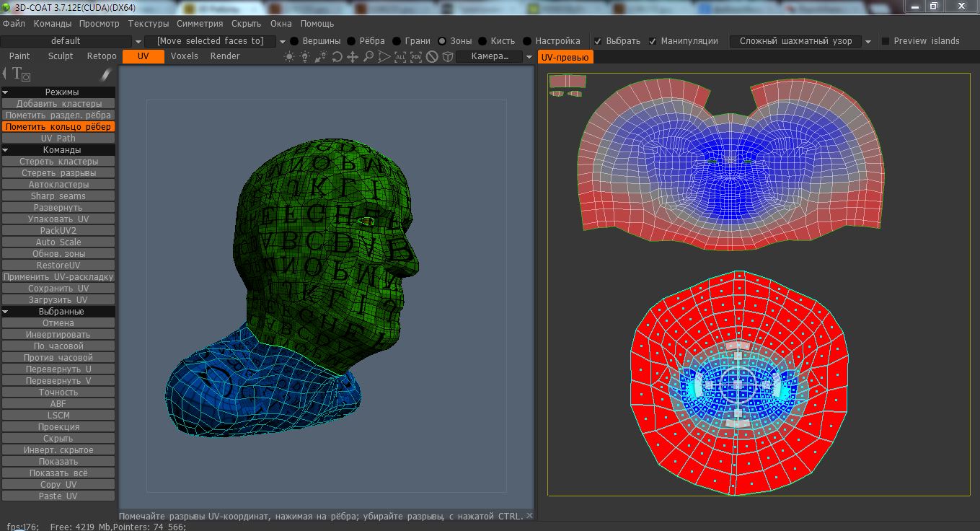Image resolution: width=980 pixels, height=531 pixels.
Task: Click the PEN frame icon
Action: coord(416,57)
